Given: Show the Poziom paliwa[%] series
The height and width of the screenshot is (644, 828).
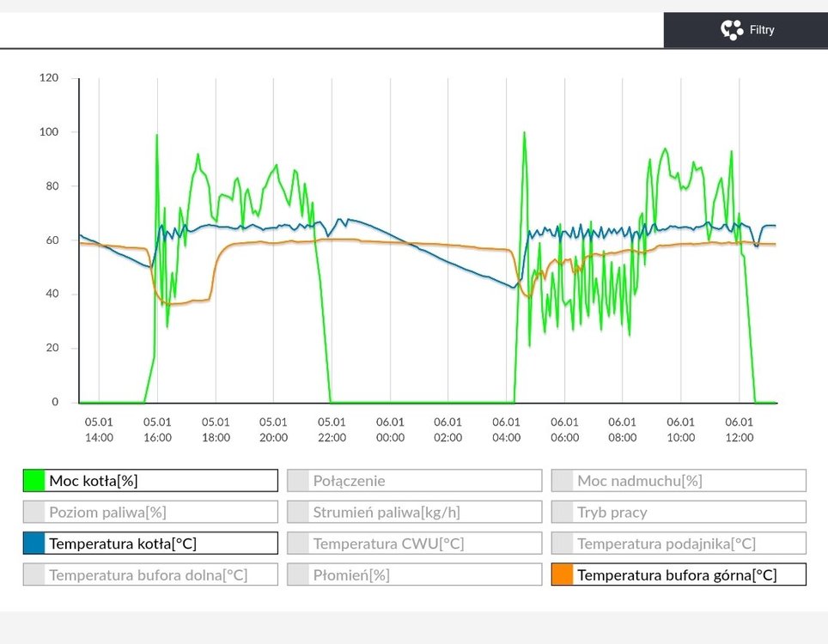Looking at the screenshot, I should click(150, 513).
